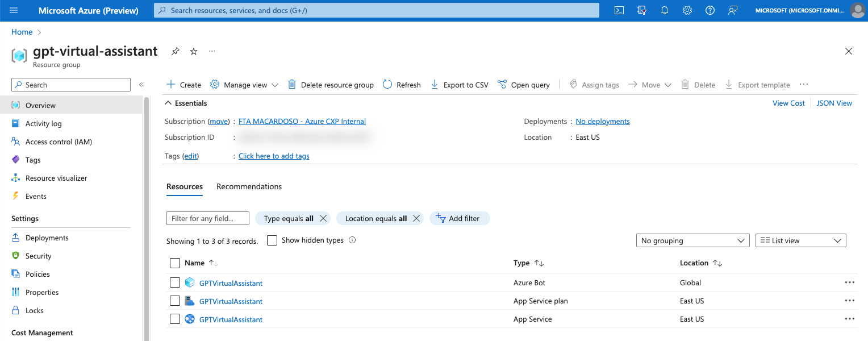Image resolution: width=868 pixels, height=341 pixels.
Task: Click the account avatar picture
Action: [858, 10]
